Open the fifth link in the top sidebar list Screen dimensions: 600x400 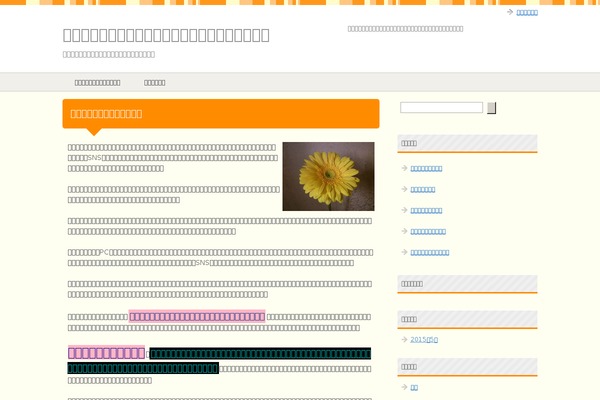[430, 253]
